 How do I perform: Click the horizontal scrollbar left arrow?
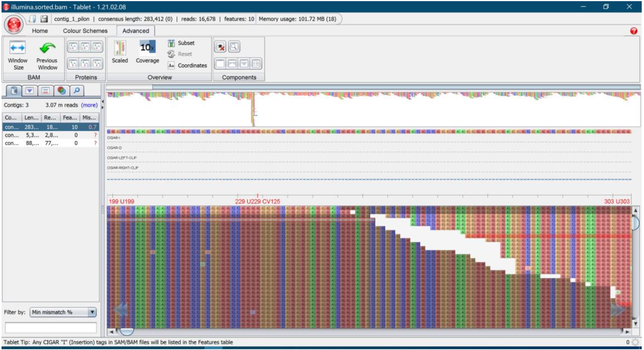111,332
